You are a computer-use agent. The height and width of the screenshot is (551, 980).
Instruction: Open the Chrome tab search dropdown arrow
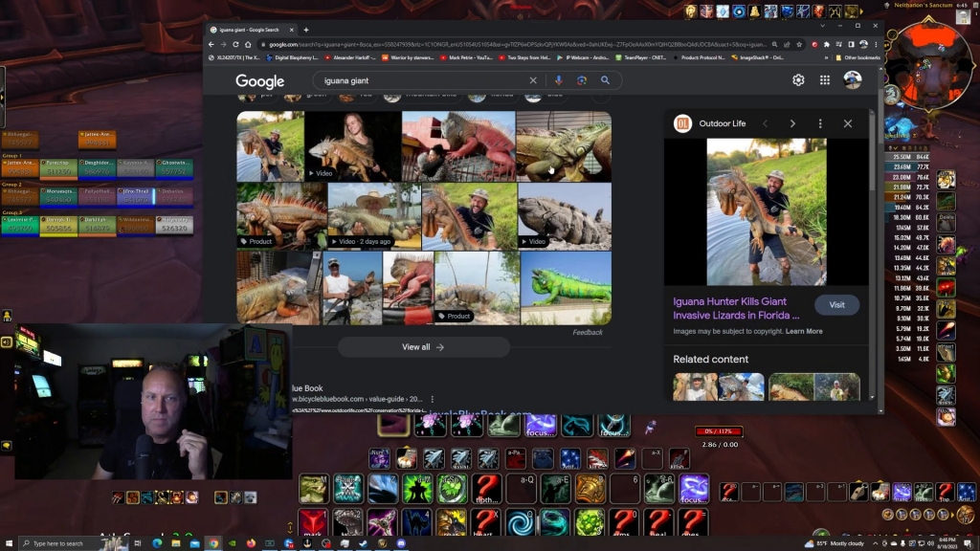tap(822, 26)
